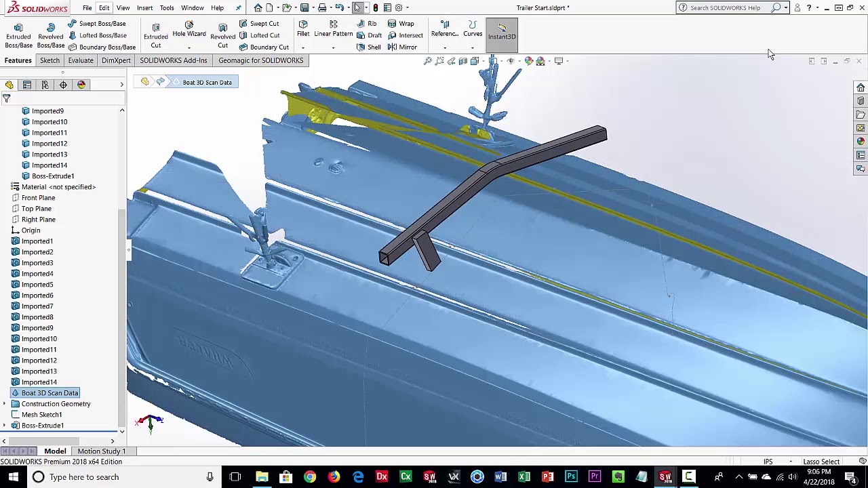The width and height of the screenshot is (868, 488).
Task: Toggle the selection cursor tool in top toolbar
Action: [357, 7]
